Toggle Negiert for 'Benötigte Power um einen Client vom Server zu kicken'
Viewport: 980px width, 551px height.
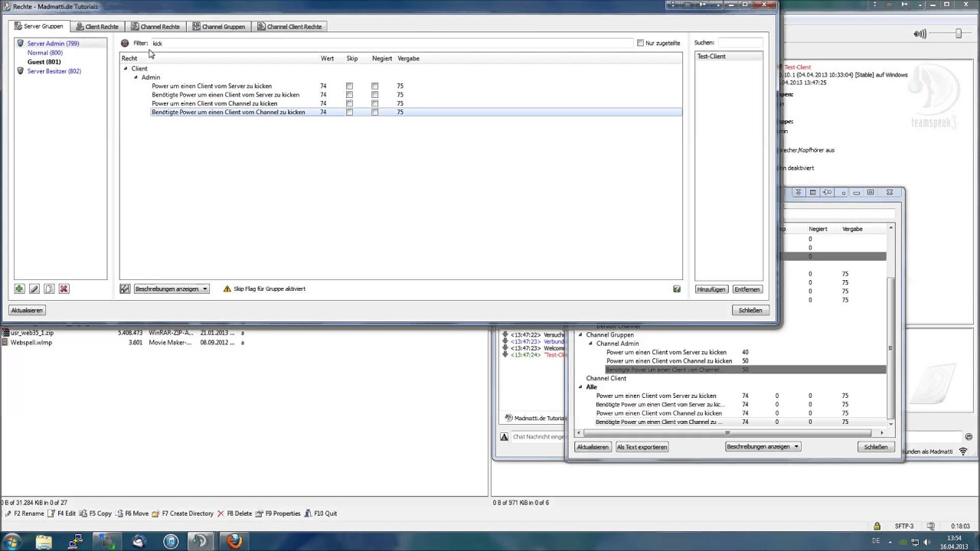pyautogui.click(x=374, y=95)
